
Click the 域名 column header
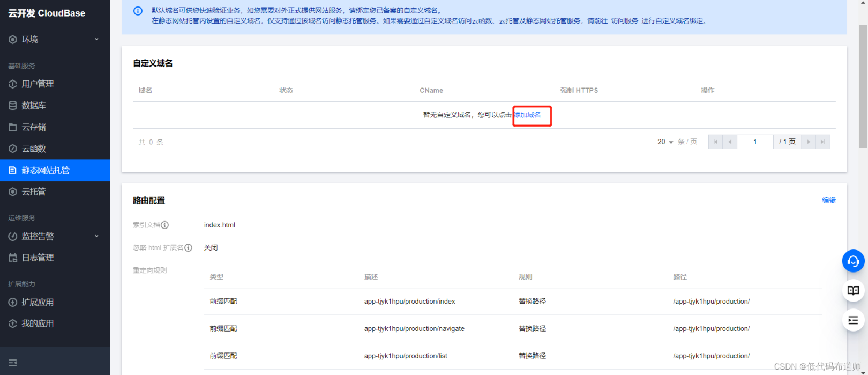(145, 90)
